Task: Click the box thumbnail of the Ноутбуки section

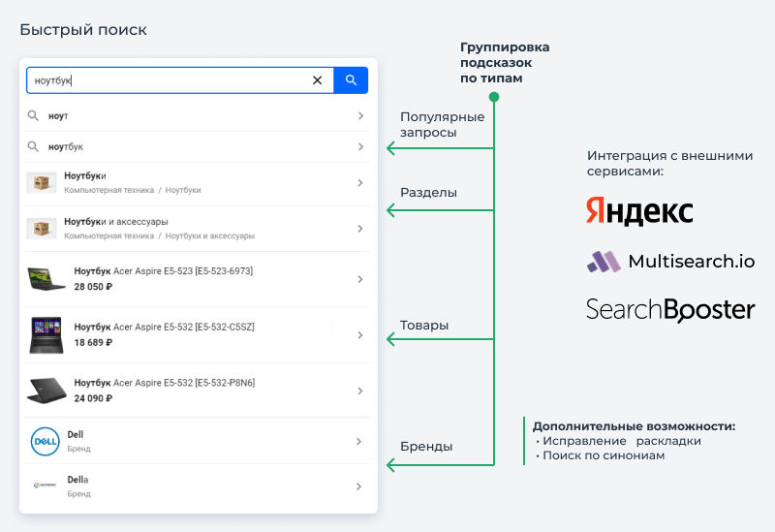Action: [42, 183]
